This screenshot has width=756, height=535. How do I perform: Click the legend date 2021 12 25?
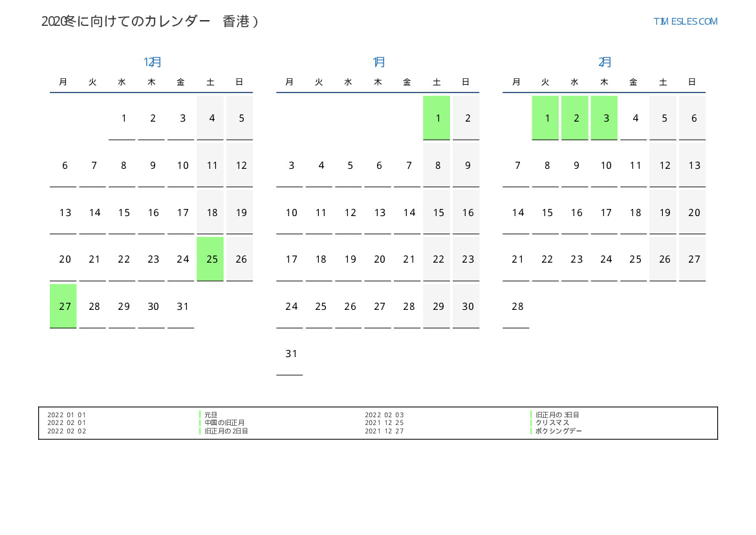click(384, 422)
